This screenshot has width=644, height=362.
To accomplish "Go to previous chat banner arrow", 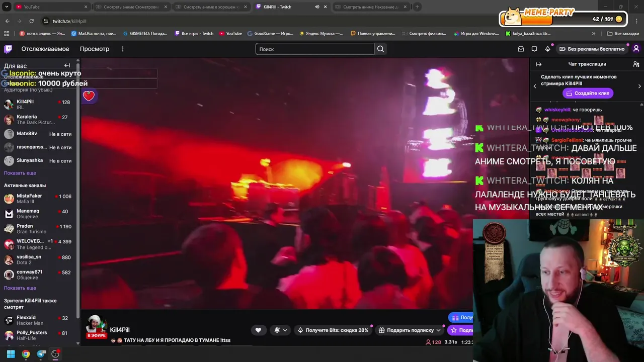I will [535, 86].
